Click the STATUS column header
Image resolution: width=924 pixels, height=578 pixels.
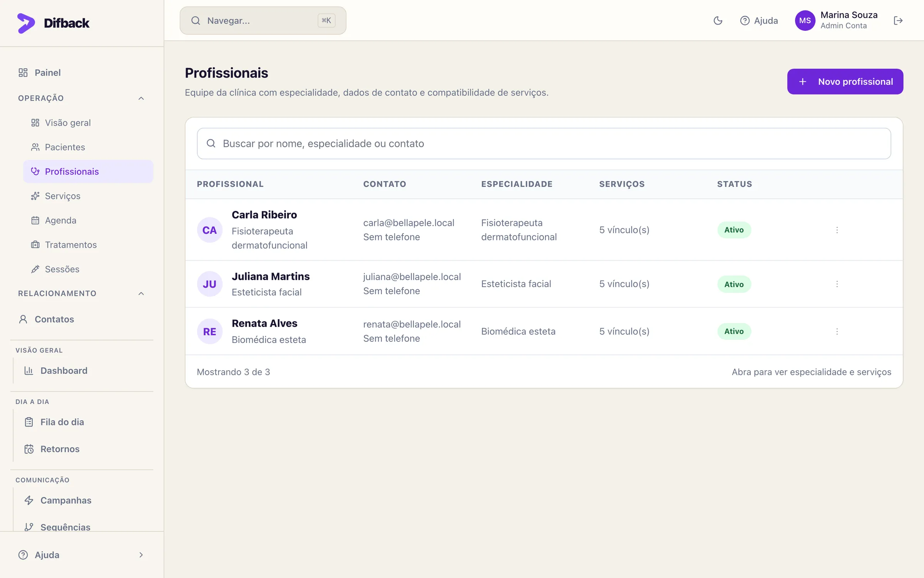pos(735,184)
